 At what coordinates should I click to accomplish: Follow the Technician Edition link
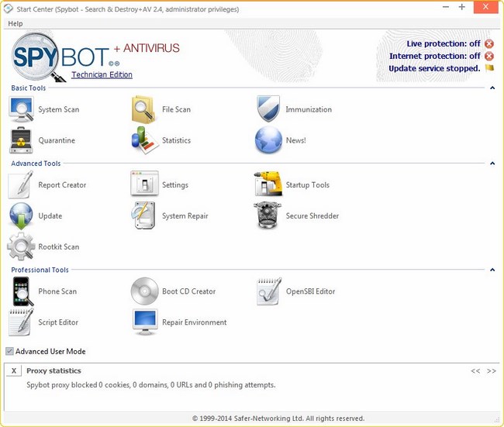(102, 74)
